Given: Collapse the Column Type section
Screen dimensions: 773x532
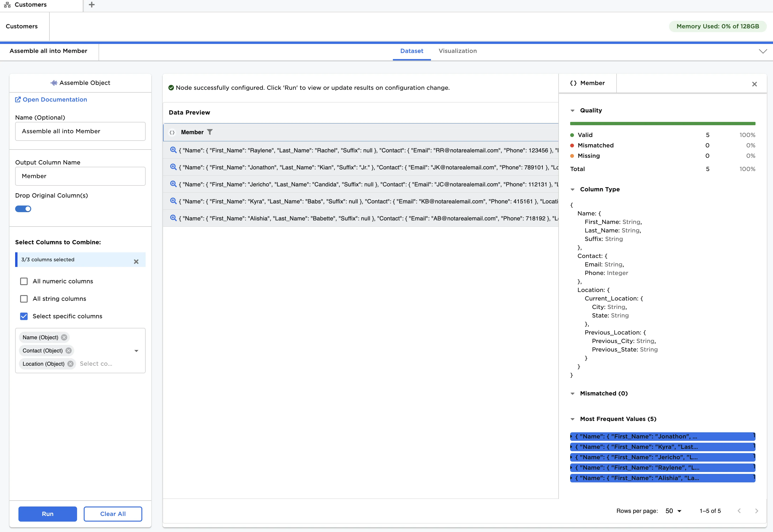Looking at the screenshot, I should click(x=573, y=189).
